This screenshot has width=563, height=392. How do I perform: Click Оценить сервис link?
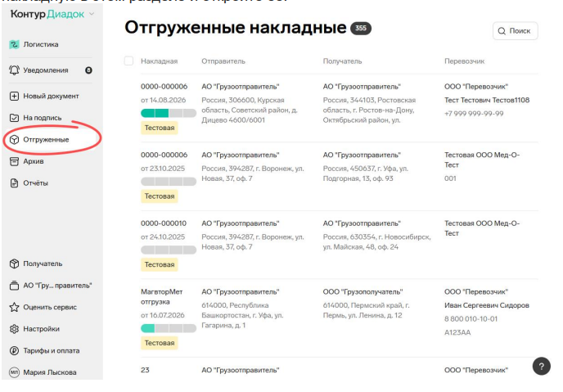point(50,307)
